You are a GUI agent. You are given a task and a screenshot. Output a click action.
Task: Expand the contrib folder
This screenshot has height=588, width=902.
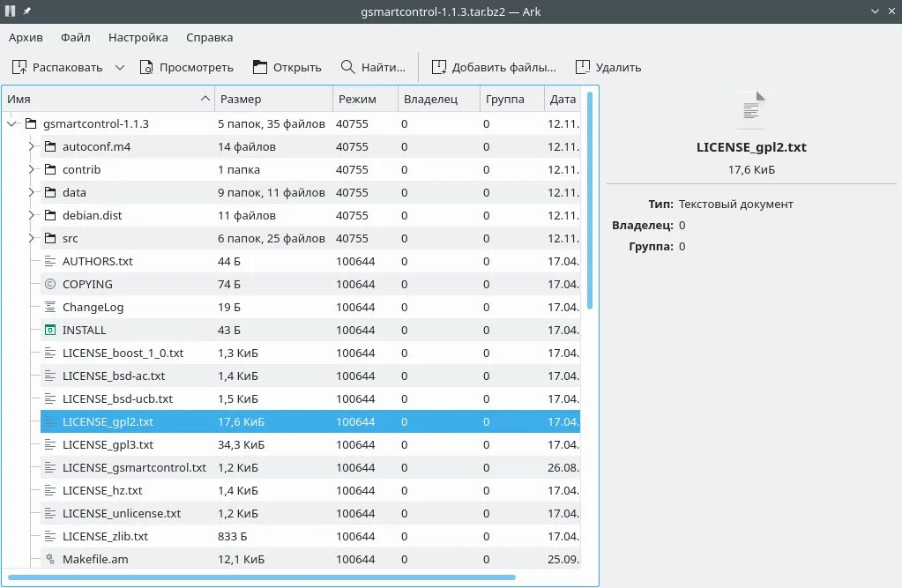click(x=31, y=170)
